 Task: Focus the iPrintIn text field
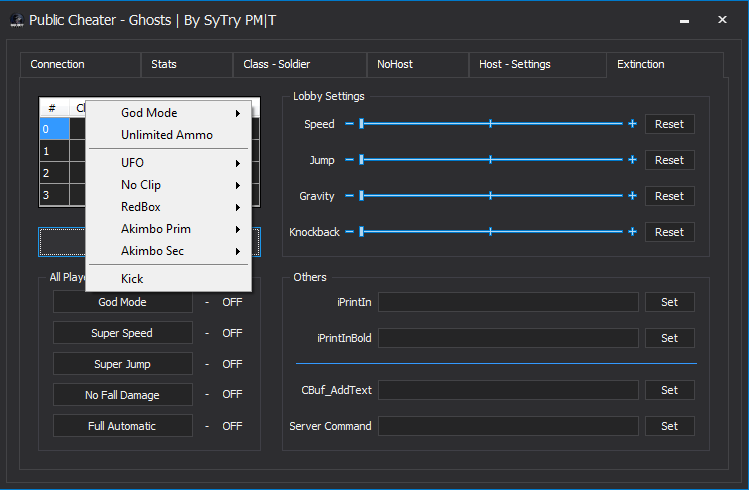tap(508, 302)
